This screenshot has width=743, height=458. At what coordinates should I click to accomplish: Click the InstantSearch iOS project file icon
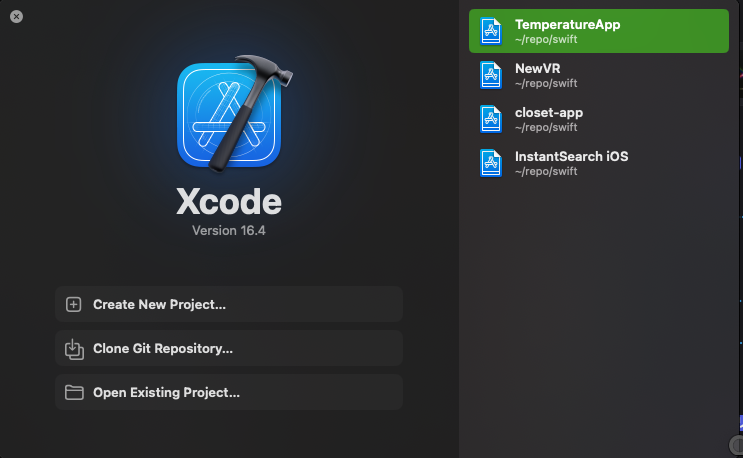click(x=491, y=163)
